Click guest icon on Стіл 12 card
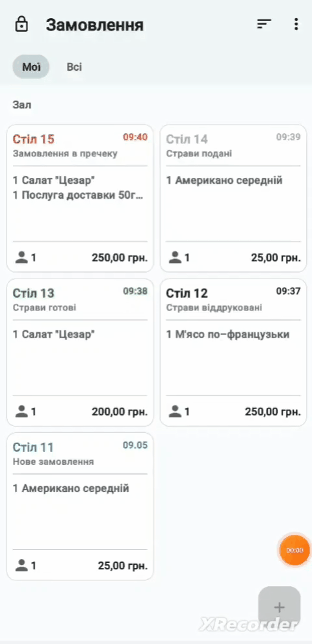This screenshot has width=312, height=644. pos(175,412)
